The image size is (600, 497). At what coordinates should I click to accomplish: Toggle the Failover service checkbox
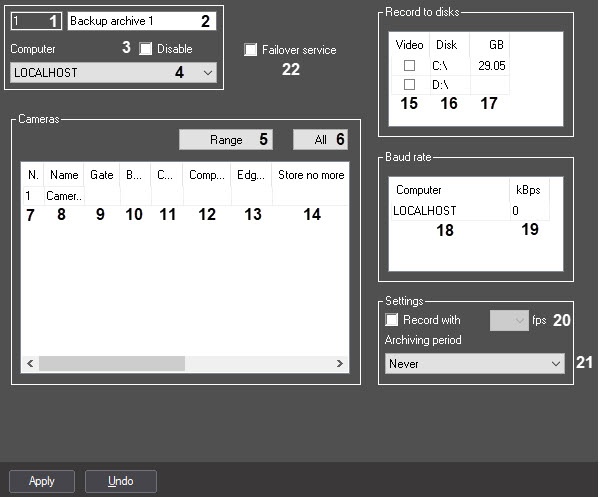click(x=250, y=50)
